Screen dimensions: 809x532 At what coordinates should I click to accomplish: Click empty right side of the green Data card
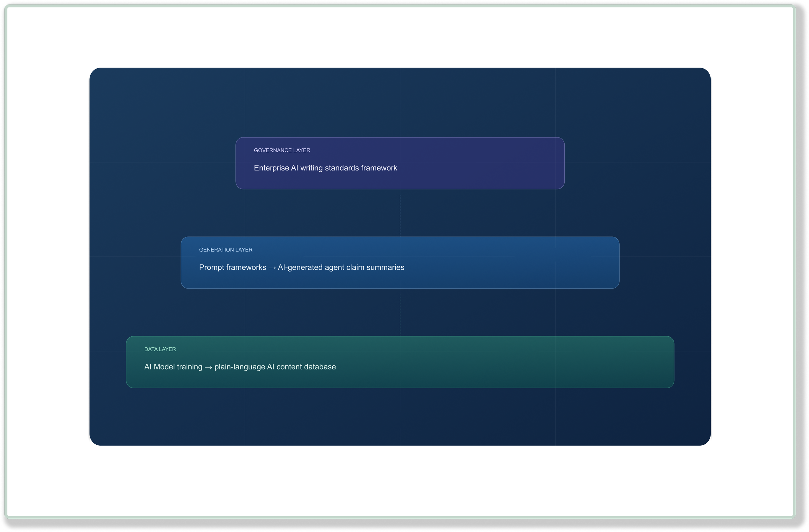[x=578, y=362]
